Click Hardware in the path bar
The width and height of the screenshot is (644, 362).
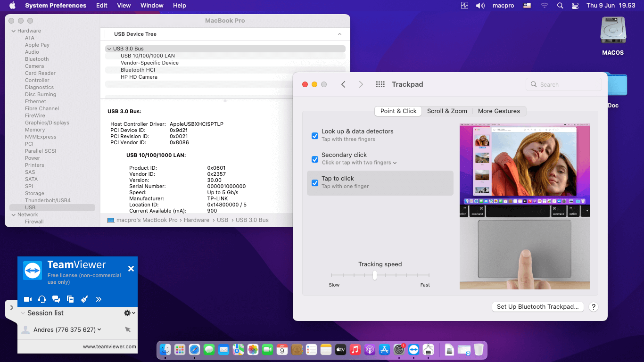point(197,220)
